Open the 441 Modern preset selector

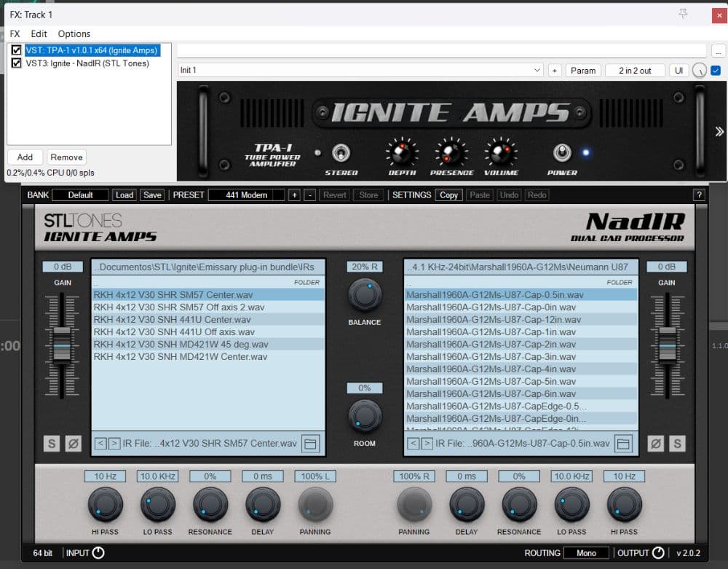(247, 195)
